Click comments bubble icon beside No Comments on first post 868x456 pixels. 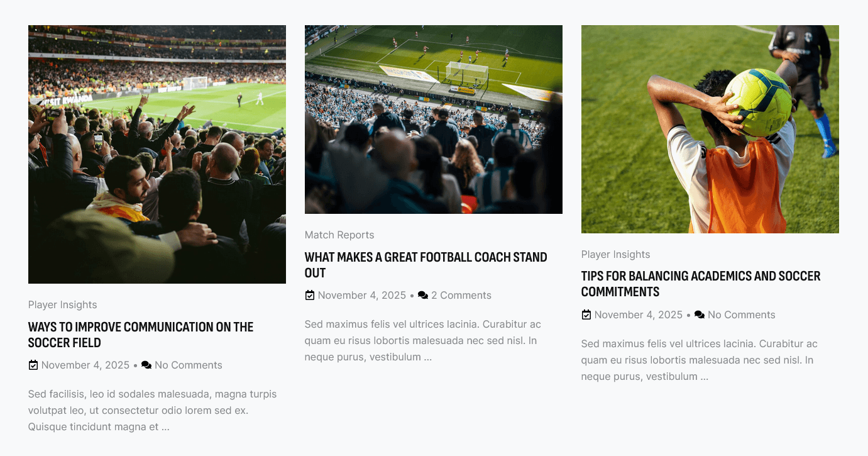tap(146, 365)
